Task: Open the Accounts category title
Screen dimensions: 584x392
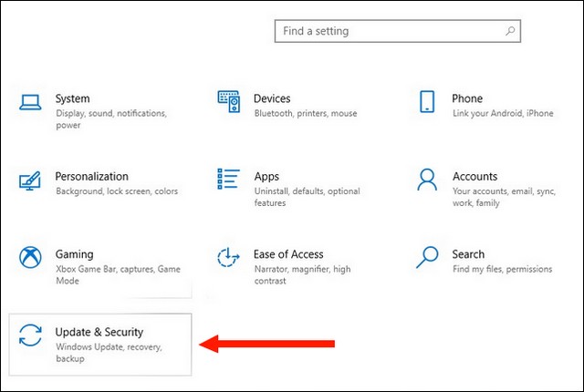Action: [474, 176]
